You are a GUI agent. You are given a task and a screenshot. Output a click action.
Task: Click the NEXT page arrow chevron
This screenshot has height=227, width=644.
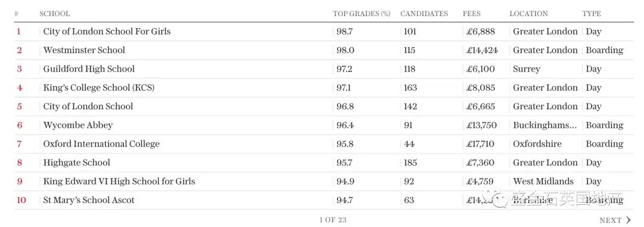point(628,220)
